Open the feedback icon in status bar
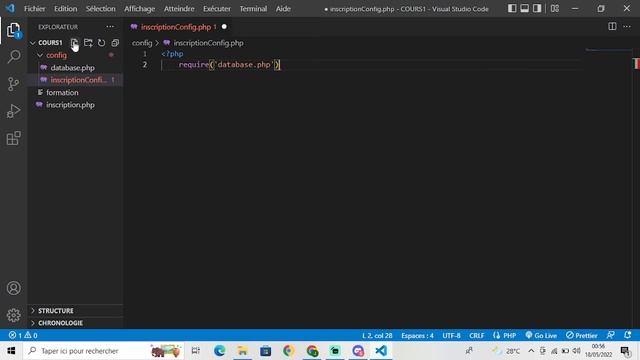 point(611,335)
